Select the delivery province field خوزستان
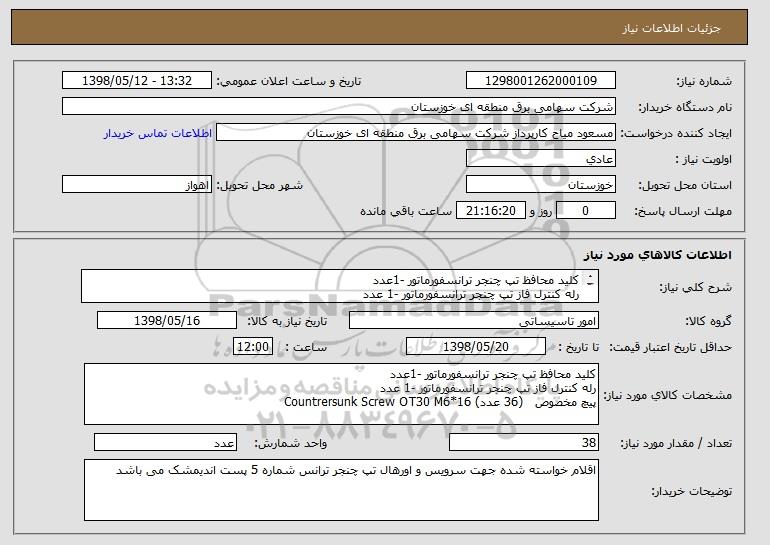The image size is (770, 545). click(x=541, y=185)
